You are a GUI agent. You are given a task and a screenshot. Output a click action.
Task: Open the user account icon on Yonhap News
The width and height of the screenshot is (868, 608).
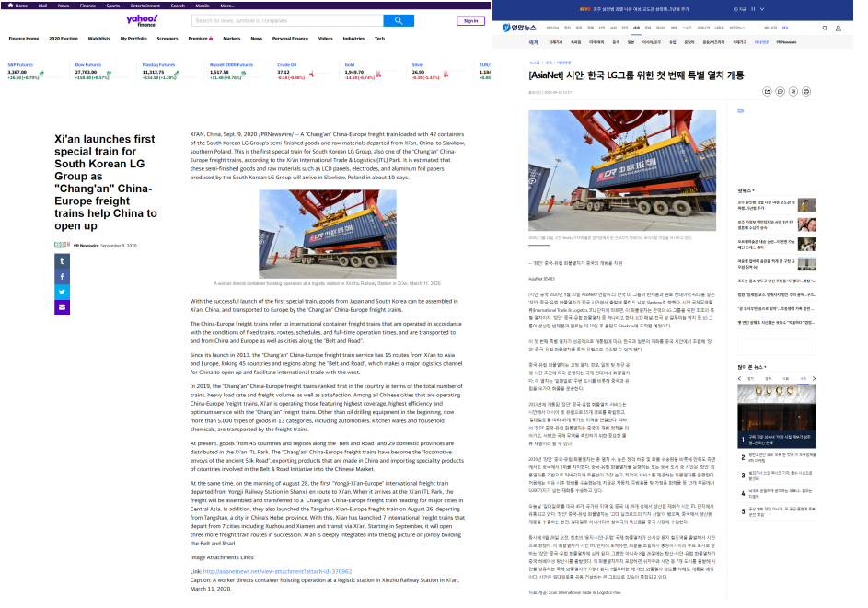pyautogui.click(x=839, y=29)
